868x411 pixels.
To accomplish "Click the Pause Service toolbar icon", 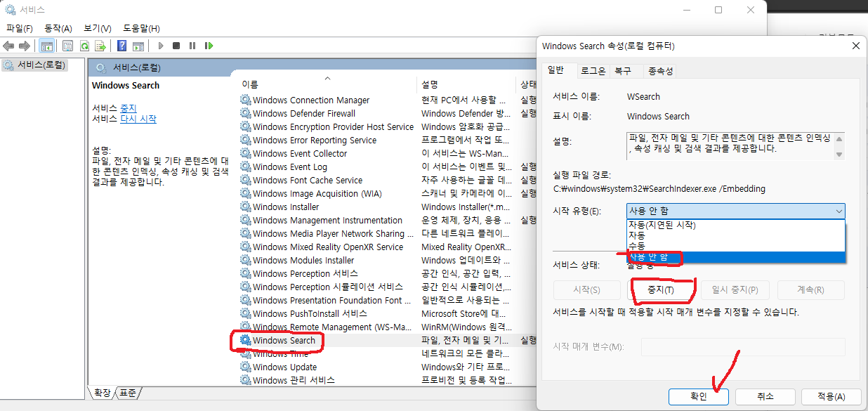I will click(192, 46).
